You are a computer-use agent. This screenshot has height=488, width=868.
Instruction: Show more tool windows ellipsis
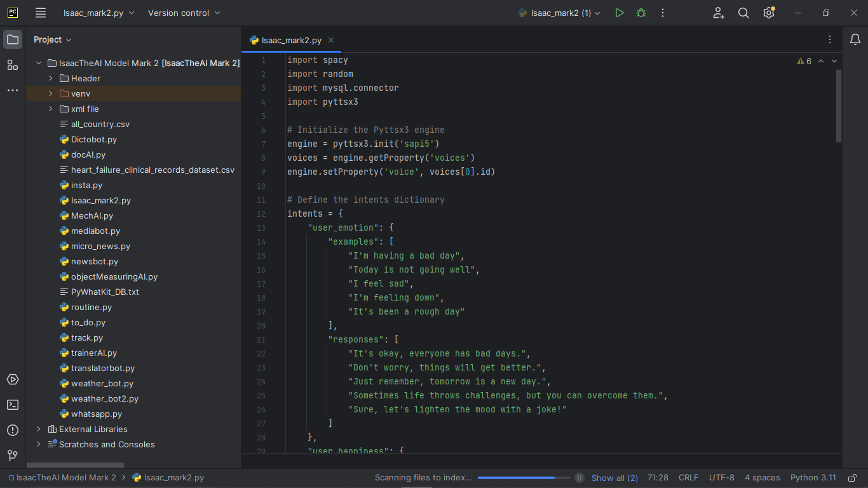13,90
